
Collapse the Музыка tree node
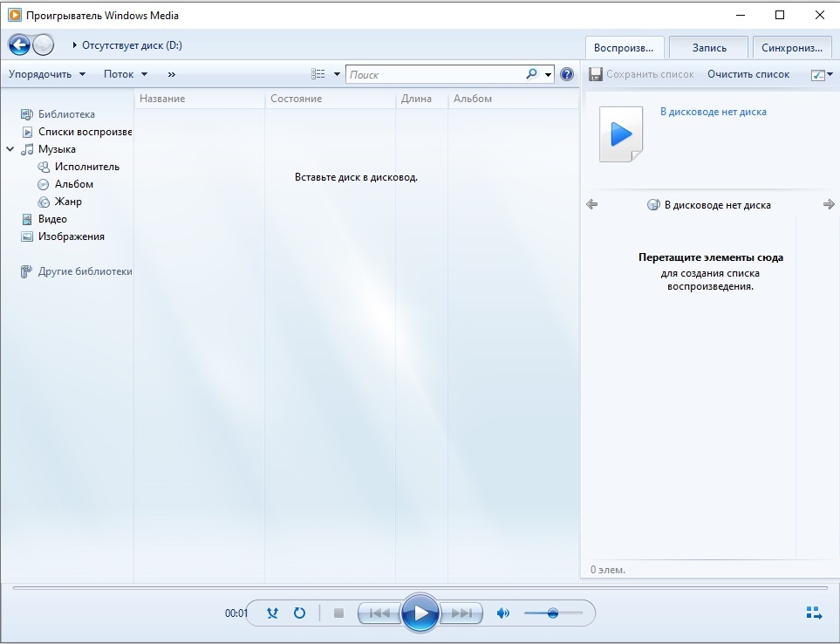[x=10, y=149]
